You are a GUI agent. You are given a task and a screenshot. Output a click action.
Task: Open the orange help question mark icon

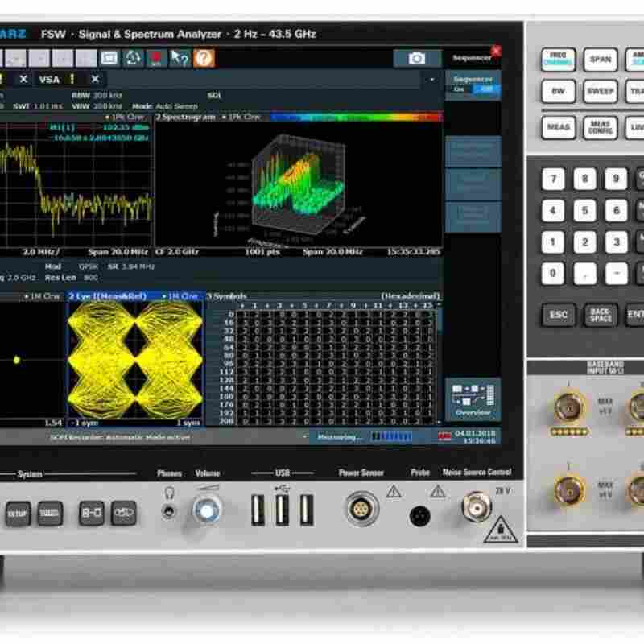(x=204, y=58)
